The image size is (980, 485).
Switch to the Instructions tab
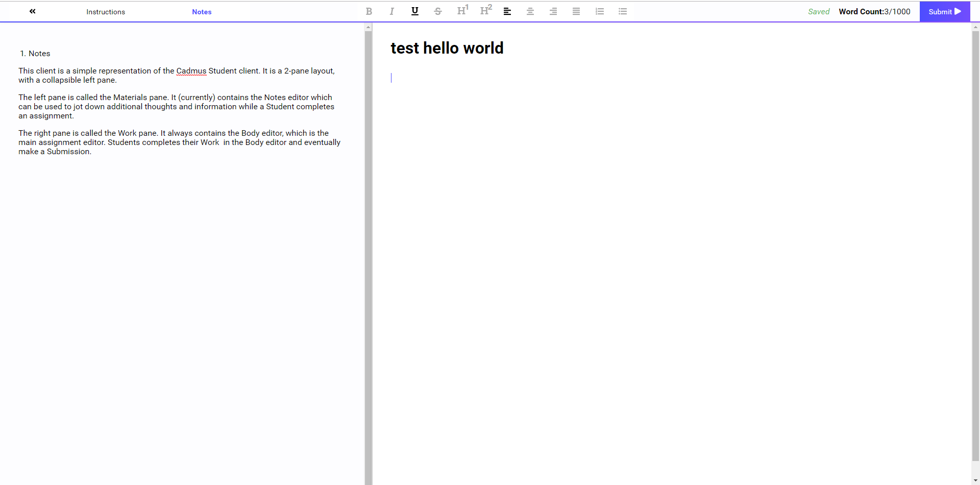tap(105, 12)
